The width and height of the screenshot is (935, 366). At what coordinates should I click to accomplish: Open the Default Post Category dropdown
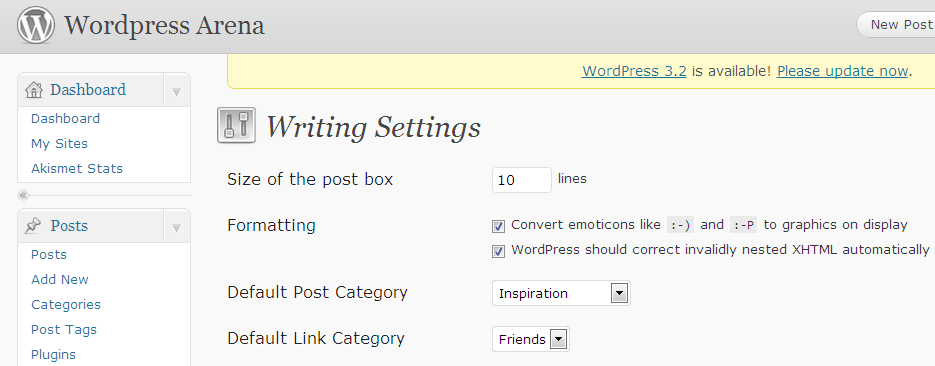(561, 293)
